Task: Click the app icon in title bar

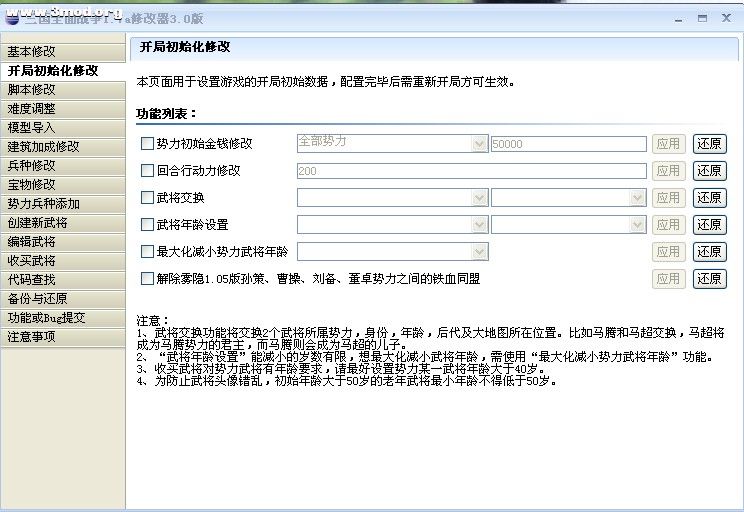Action: click(x=11, y=16)
